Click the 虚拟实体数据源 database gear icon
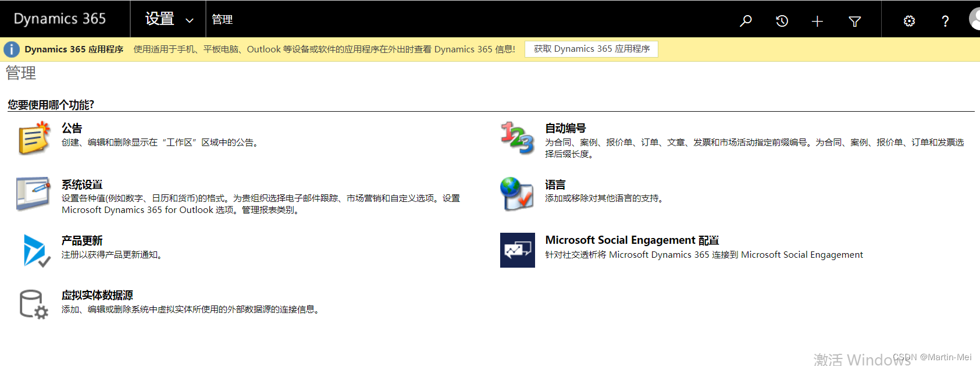This screenshot has width=980, height=366. coord(34,304)
